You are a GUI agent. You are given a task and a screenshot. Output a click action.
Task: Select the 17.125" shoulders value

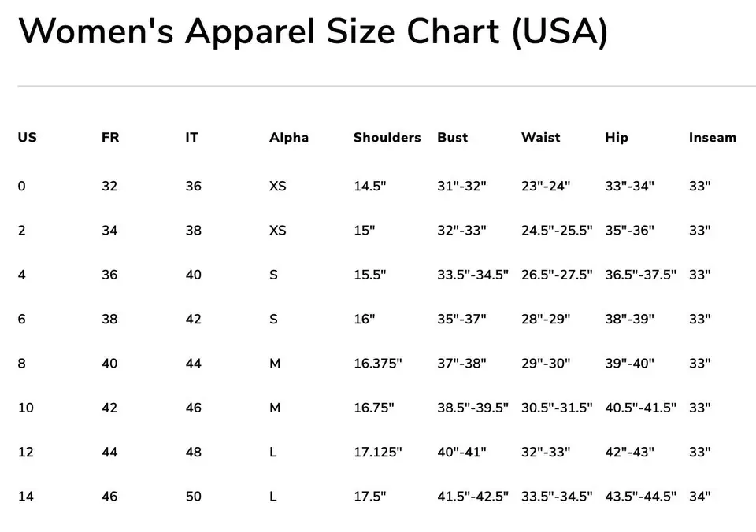[x=377, y=453]
